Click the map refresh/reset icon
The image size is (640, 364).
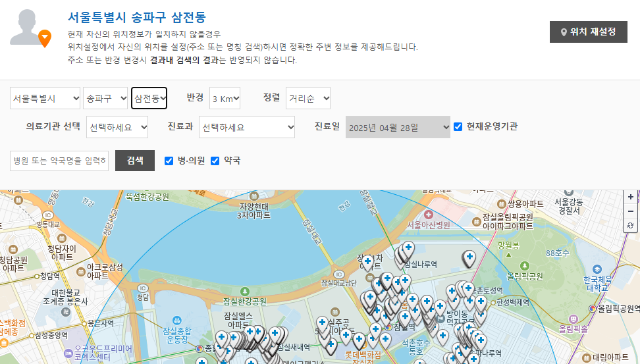[631, 225]
